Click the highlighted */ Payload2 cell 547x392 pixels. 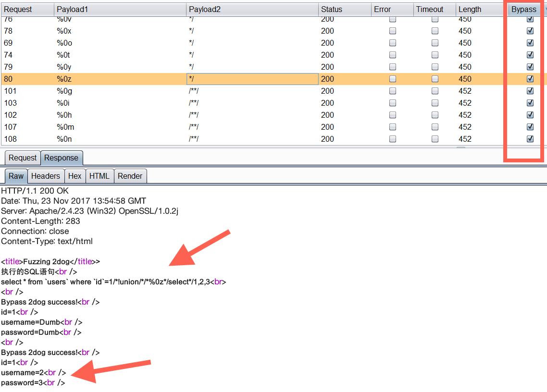(x=252, y=79)
